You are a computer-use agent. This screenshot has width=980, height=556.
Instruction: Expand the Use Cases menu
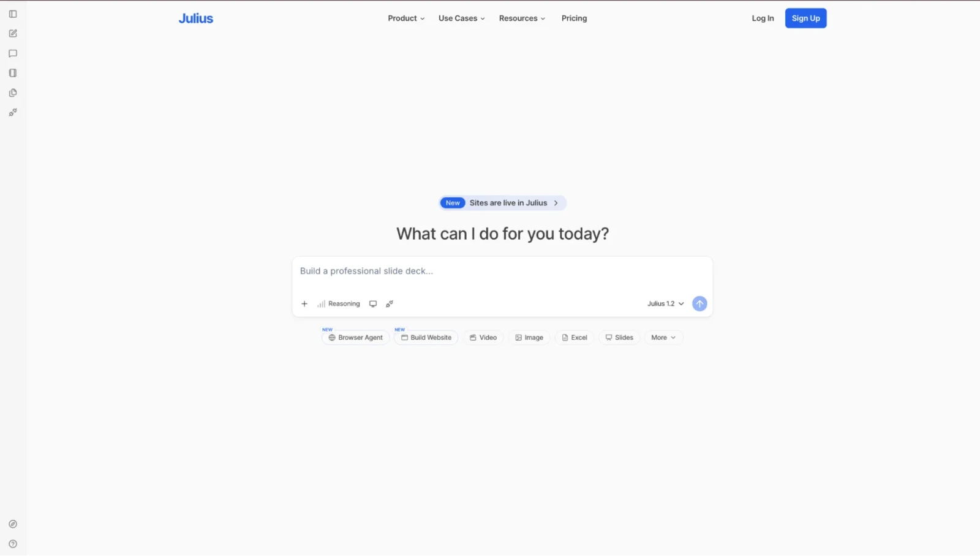tap(462, 18)
